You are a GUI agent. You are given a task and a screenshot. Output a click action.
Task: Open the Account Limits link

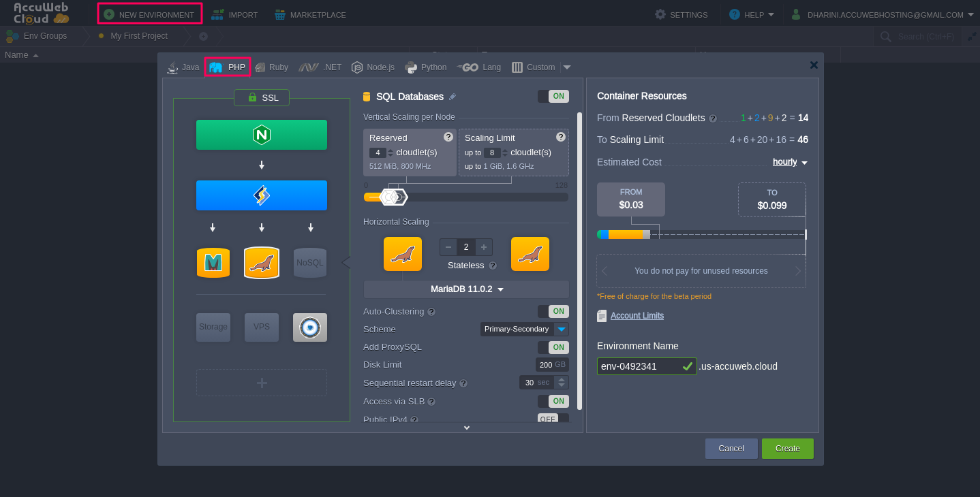637,316
